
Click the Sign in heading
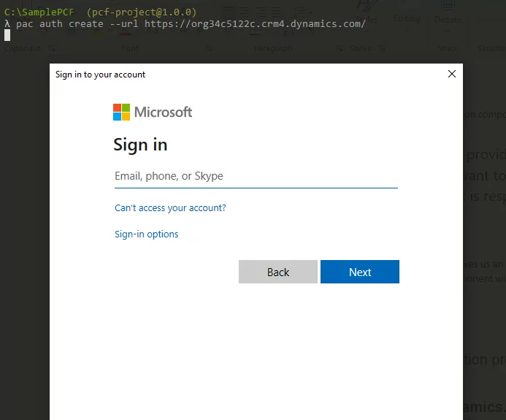tap(140, 145)
